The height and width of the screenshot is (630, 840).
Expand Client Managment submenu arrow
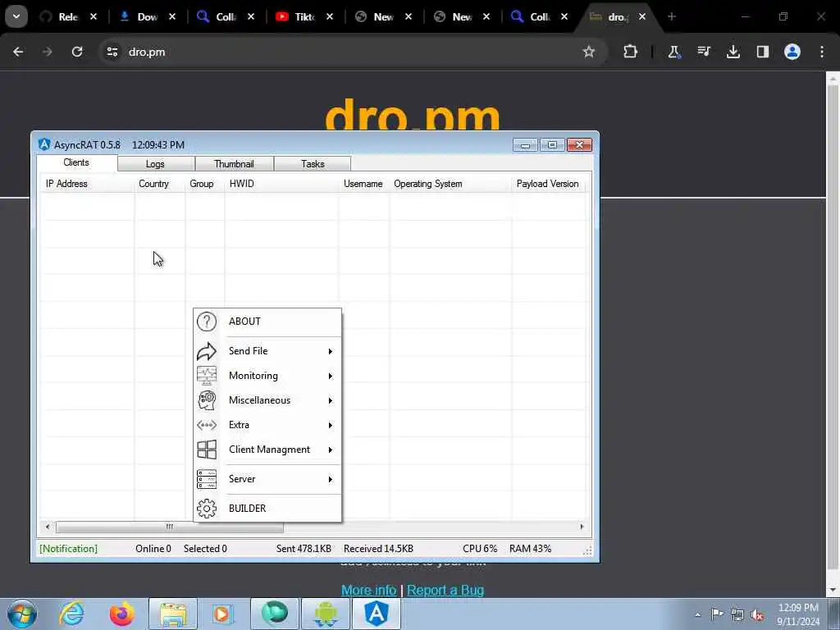pos(331,450)
